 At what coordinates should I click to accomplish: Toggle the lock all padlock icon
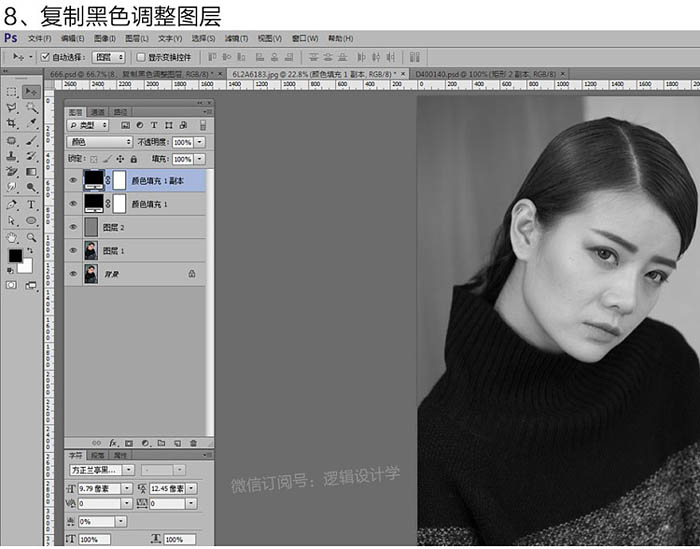133,159
